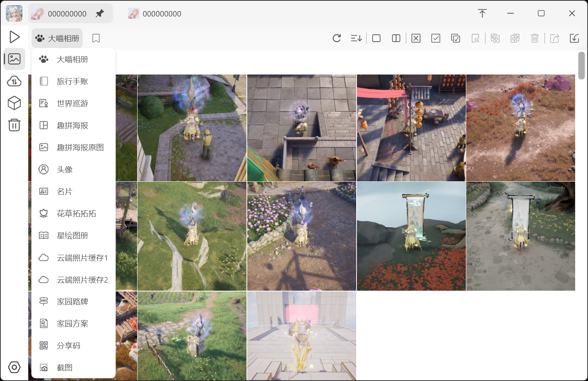The width and height of the screenshot is (588, 381).
Task: Click the toolbar delete trash can icon
Action: pyautogui.click(x=535, y=38)
